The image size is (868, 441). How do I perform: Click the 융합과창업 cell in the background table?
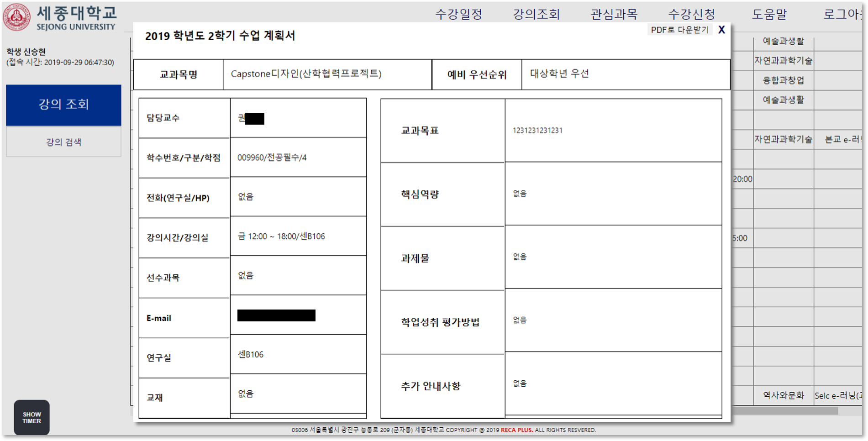coord(784,80)
